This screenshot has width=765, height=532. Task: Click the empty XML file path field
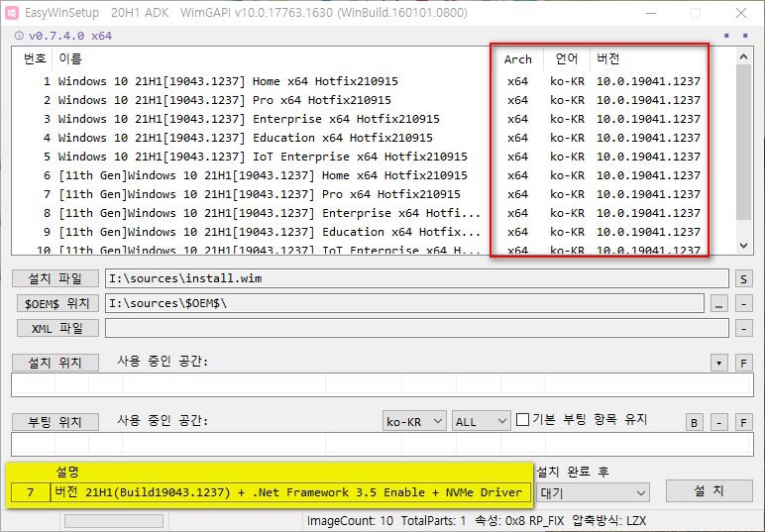[416, 328]
